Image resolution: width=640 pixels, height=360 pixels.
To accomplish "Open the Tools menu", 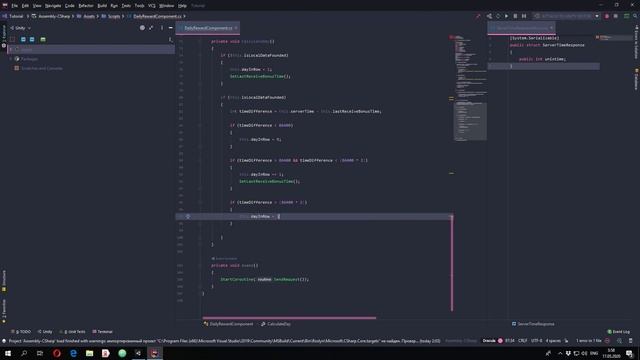I will pos(140,6).
